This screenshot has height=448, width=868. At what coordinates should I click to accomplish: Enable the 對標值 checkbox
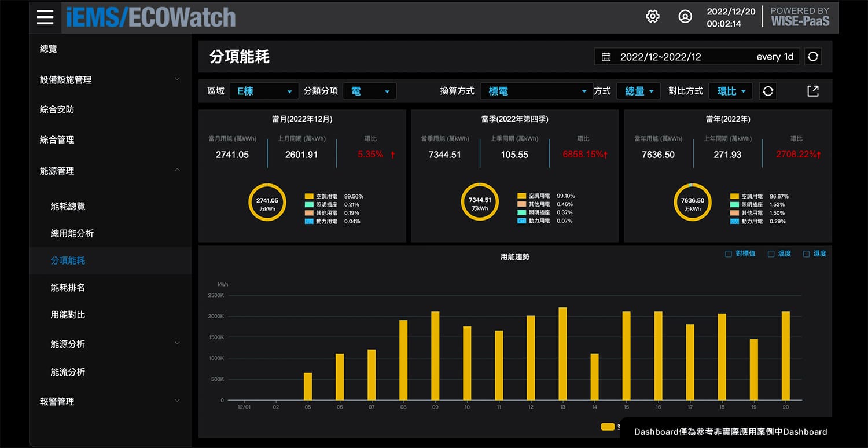pos(729,254)
